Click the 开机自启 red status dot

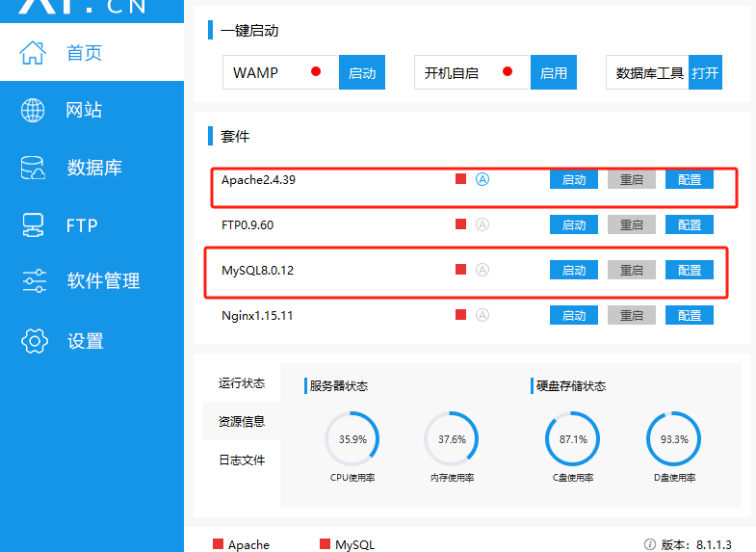pos(508,71)
